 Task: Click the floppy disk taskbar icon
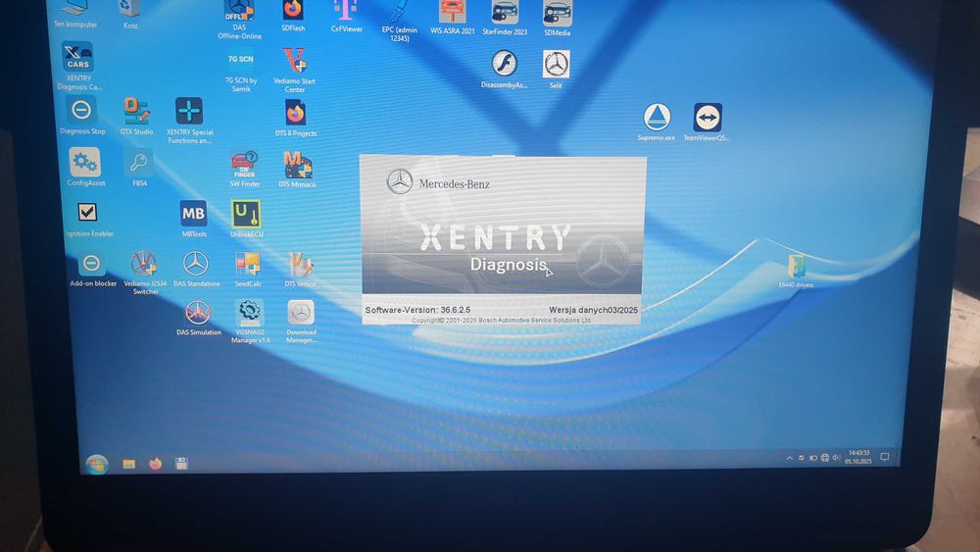pyautogui.click(x=181, y=463)
